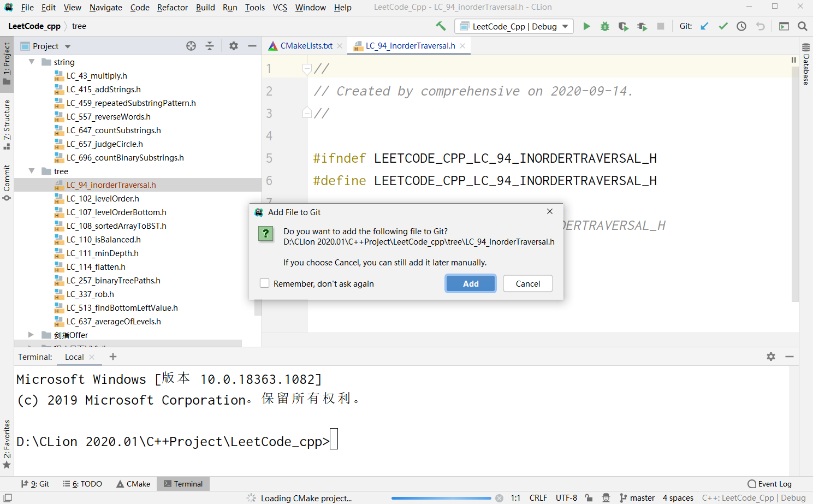Click LeetCode_cpp breadcrumb

click(34, 26)
